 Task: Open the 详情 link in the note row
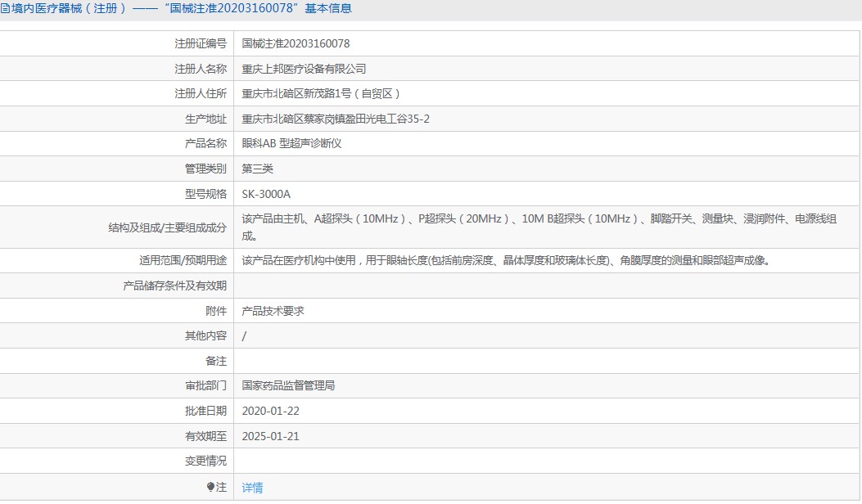point(252,488)
